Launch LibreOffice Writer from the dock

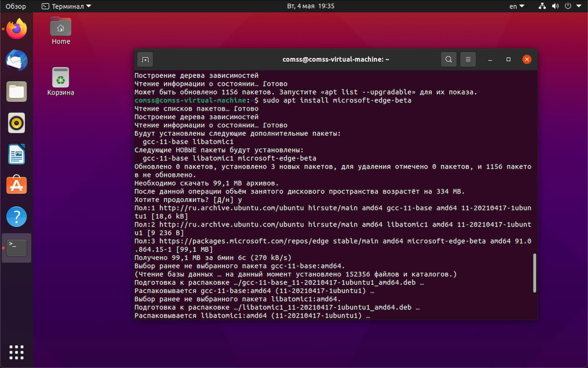click(x=16, y=154)
